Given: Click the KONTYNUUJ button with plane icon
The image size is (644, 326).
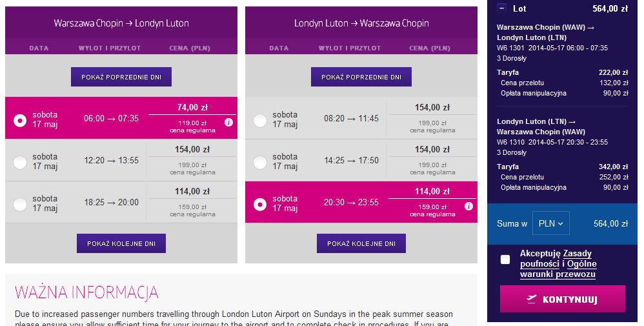Looking at the screenshot, I should [x=562, y=299].
